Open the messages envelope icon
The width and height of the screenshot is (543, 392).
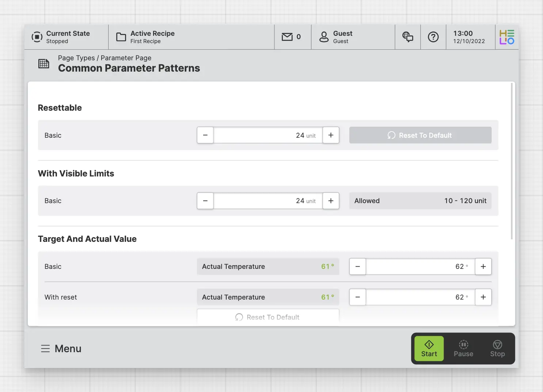[287, 37]
